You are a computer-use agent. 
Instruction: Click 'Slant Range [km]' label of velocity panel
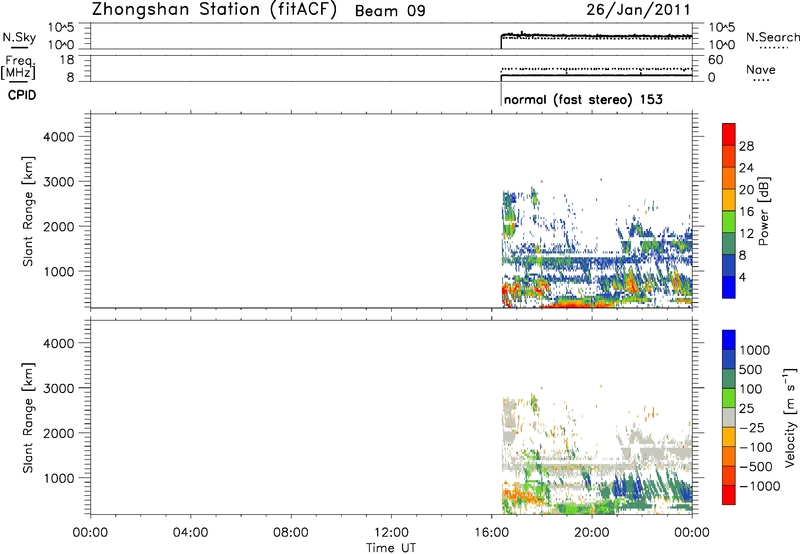coord(28,418)
